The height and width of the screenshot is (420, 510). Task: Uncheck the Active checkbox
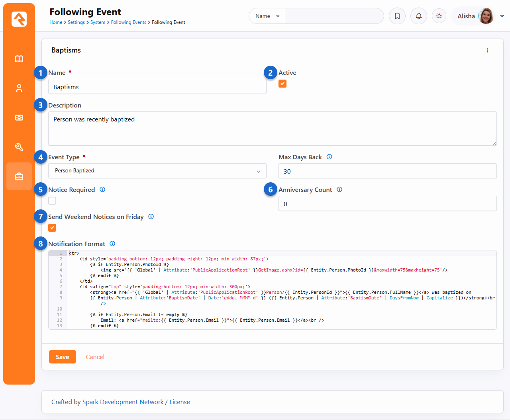coord(282,84)
